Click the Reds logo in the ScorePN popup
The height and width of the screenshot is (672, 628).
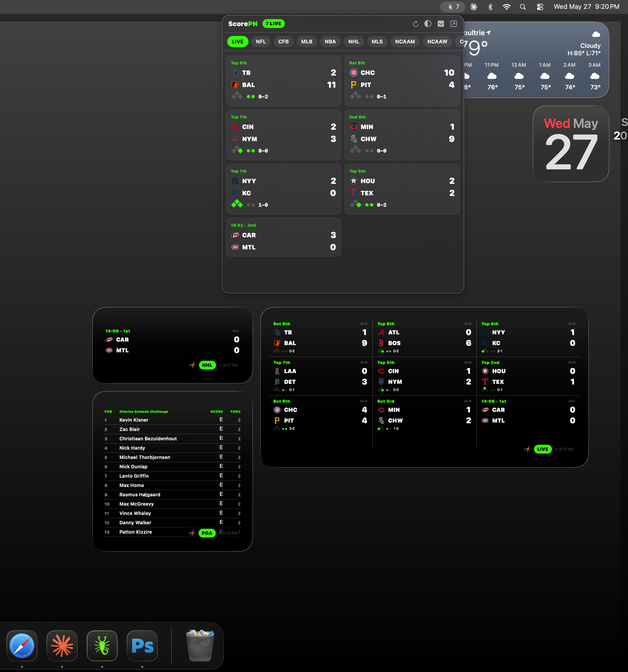pos(235,127)
